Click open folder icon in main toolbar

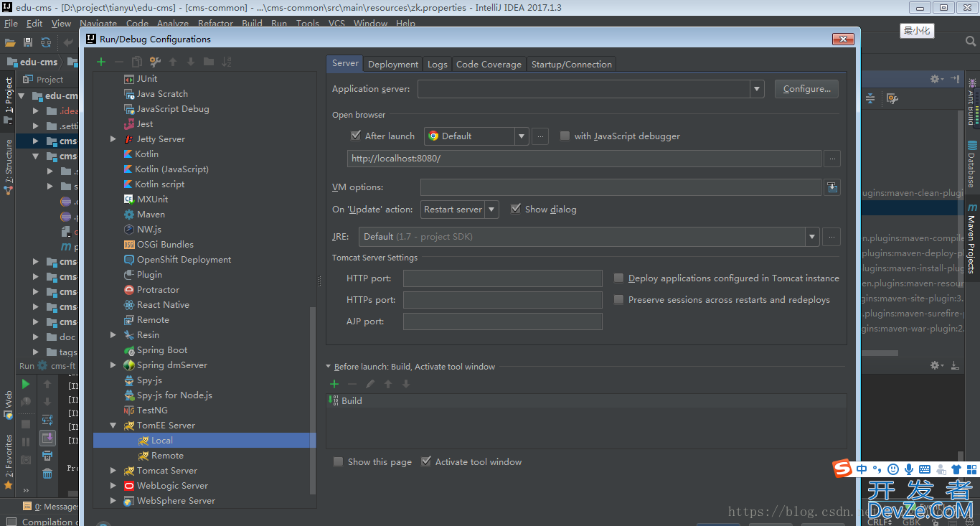pos(10,42)
